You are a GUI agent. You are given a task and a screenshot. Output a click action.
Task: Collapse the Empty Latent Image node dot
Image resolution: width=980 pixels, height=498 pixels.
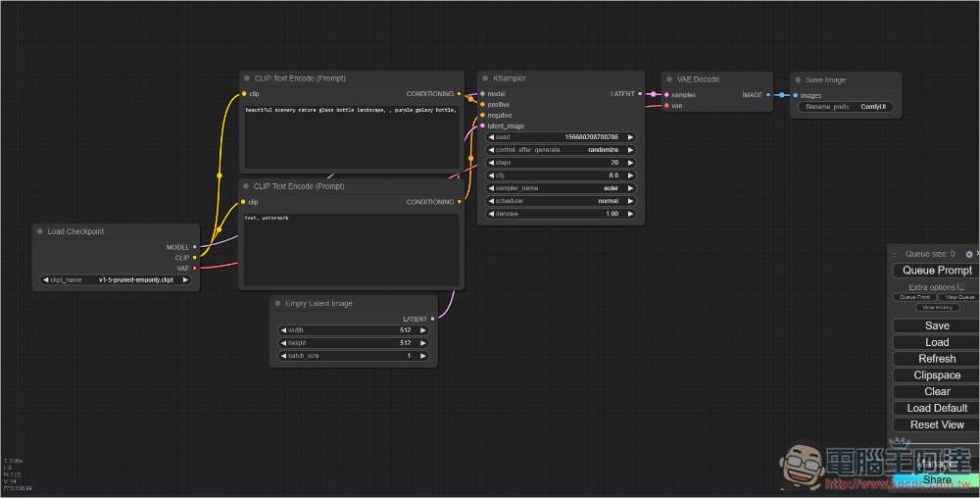(277, 303)
